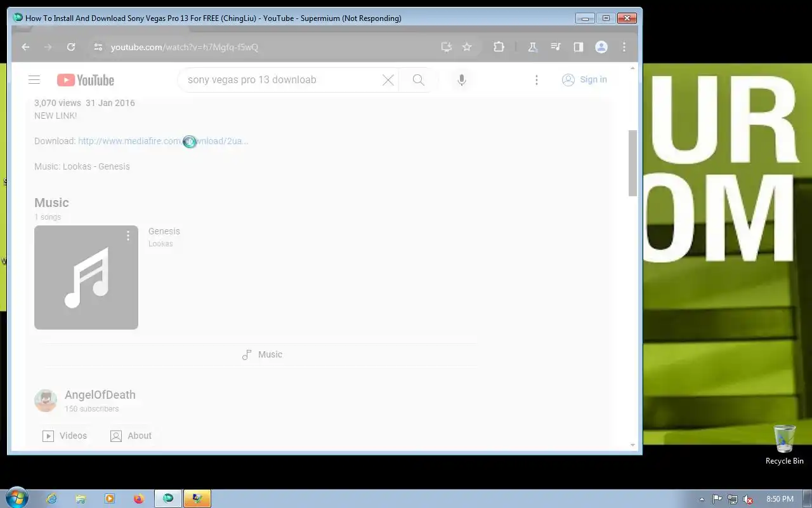The width and height of the screenshot is (812, 508).
Task: Click the browser forward arrow
Action: (48, 47)
